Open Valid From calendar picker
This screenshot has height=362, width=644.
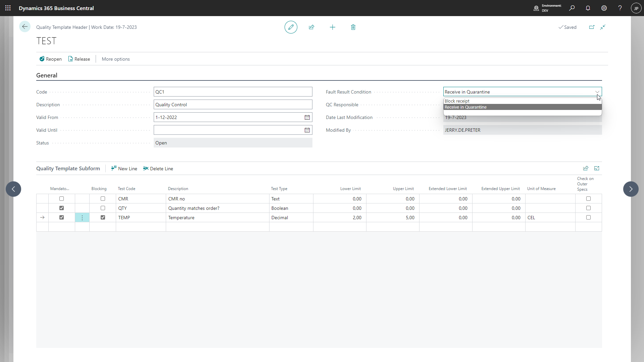307,117
